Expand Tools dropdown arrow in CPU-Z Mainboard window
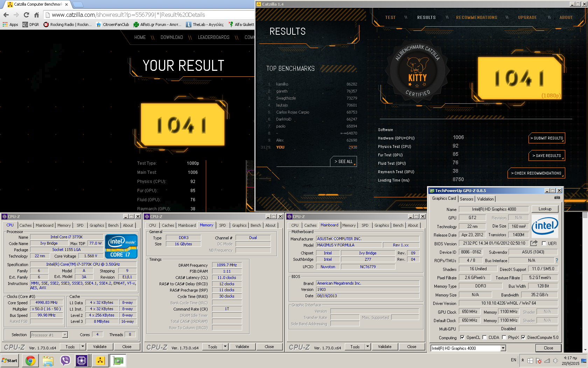This screenshot has height=368, width=588. (368, 347)
